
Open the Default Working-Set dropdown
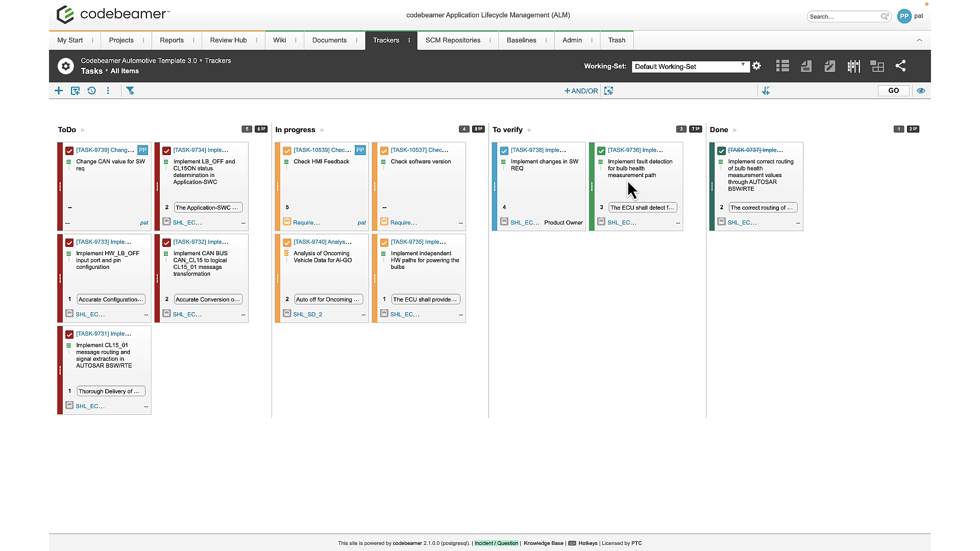pyautogui.click(x=690, y=66)
